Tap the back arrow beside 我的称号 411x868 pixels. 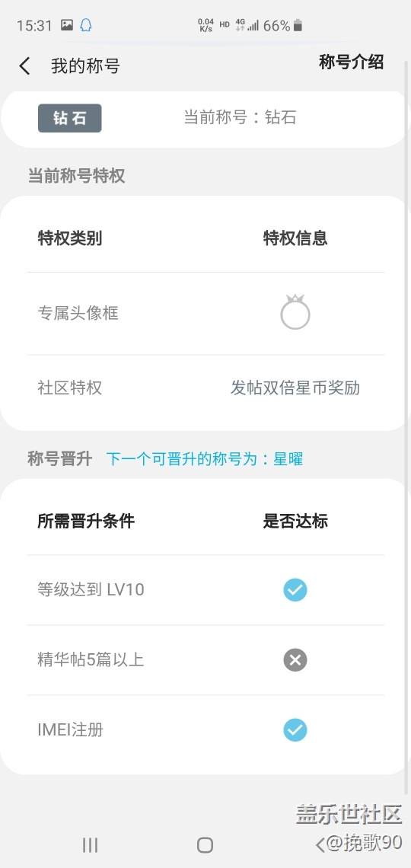click(24, 66)
